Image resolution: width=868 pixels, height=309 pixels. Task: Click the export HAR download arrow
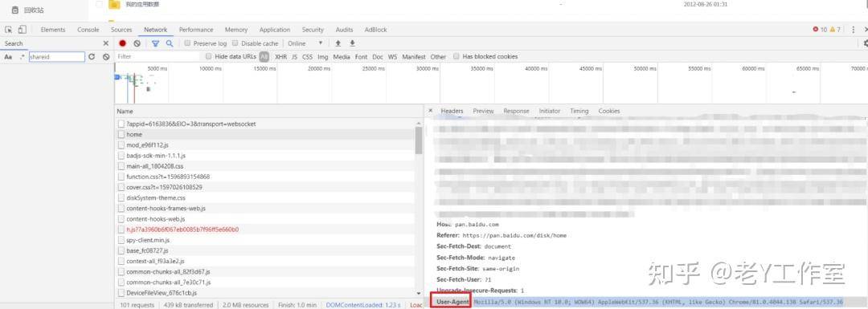click(x=352, y=43)
